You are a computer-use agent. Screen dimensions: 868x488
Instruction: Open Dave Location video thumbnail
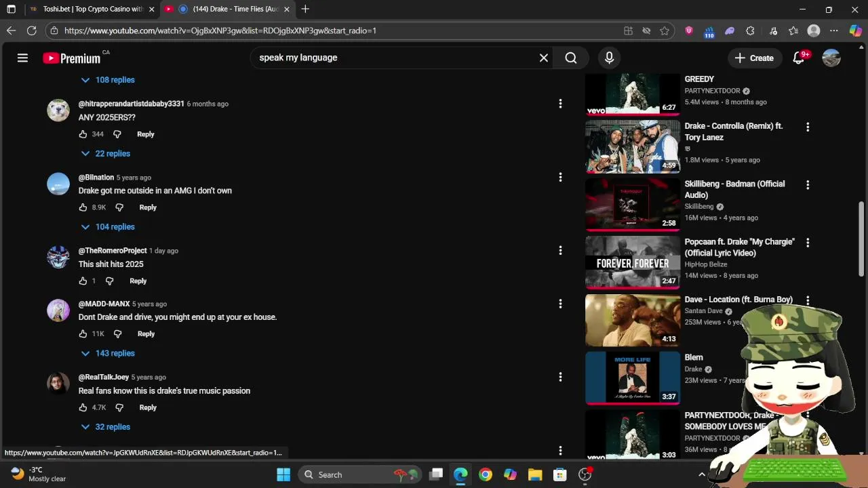(x=632, y=320)
